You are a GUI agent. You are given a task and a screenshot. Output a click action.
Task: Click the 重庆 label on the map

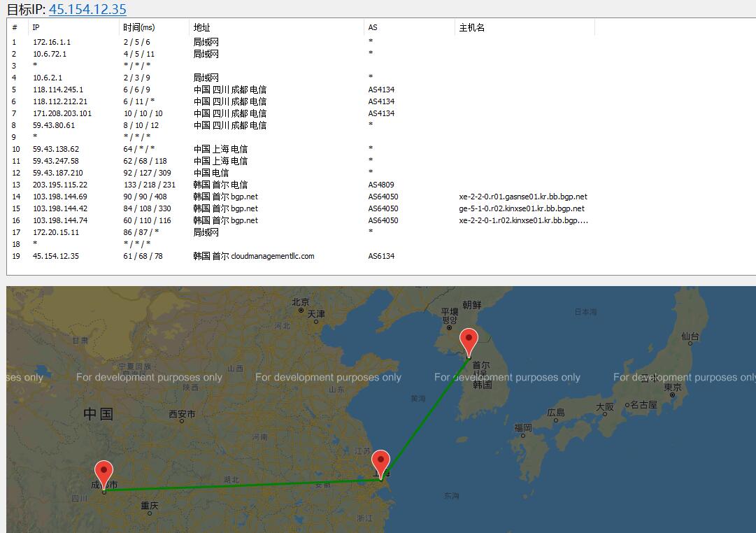click(x=150, y=506)
